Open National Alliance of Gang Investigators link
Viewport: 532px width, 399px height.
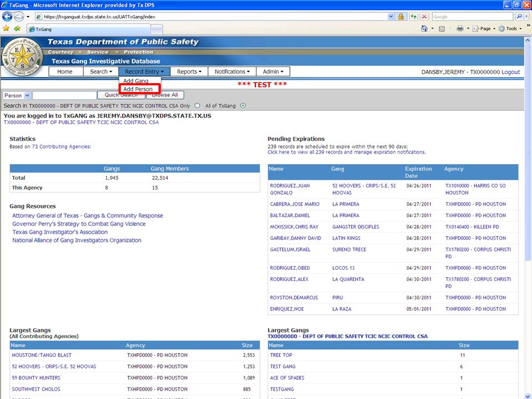click(76, 240)
